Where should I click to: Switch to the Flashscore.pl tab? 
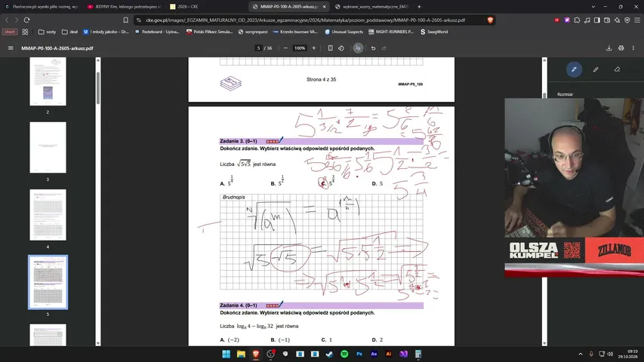coord(42,7)
